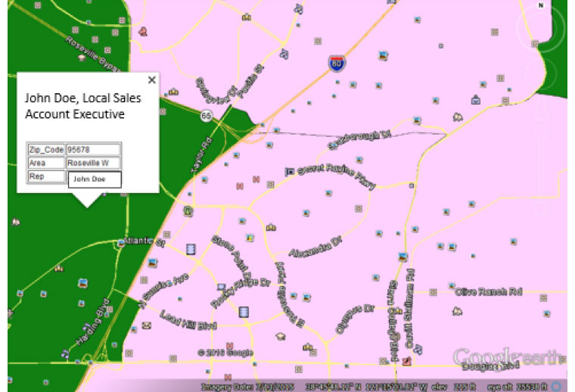The width and height of the screenshot is (575, 392).
Task: Click the green golf icon by Taylor Rd
Action: tap(188, 211)
